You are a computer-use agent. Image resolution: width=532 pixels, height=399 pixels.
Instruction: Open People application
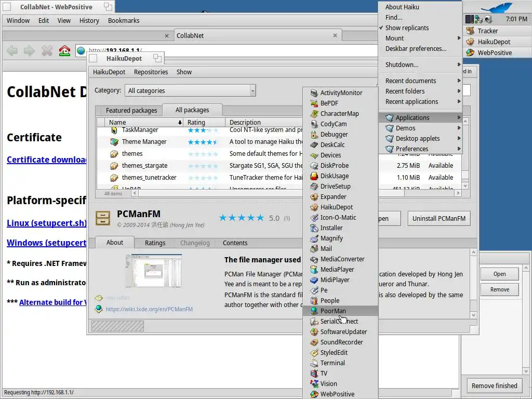pyautogui.click(x=340, y=301)
